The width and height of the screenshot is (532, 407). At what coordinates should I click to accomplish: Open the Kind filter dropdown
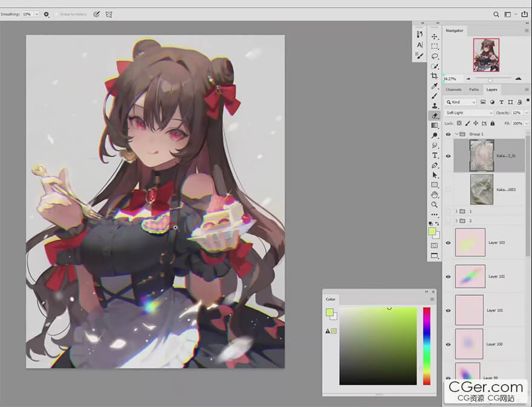461,102
